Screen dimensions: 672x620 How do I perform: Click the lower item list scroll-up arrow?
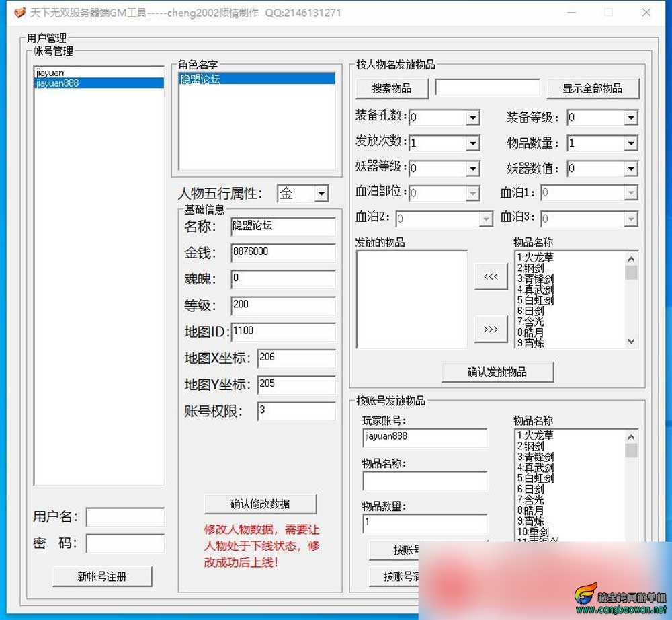click(x=631, y=437)
